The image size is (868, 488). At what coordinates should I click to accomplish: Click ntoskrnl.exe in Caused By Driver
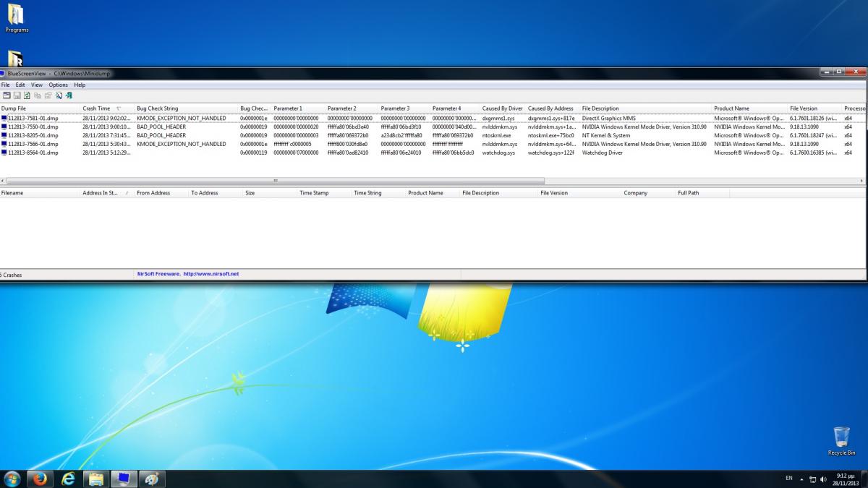point(497,135)
